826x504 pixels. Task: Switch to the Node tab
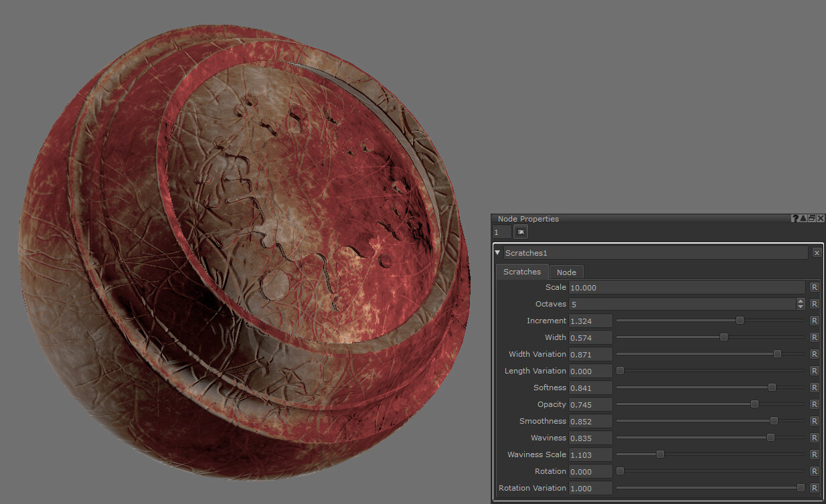pyautogui.click(x=566, y=272)
